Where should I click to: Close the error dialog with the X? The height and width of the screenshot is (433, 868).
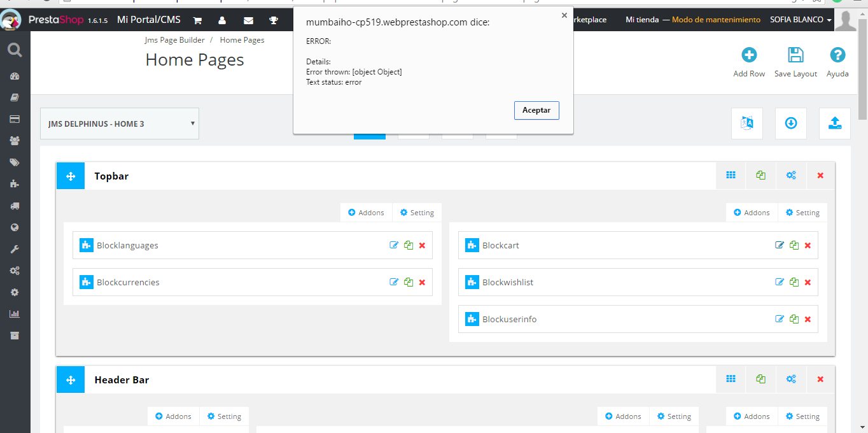(564, 15)
